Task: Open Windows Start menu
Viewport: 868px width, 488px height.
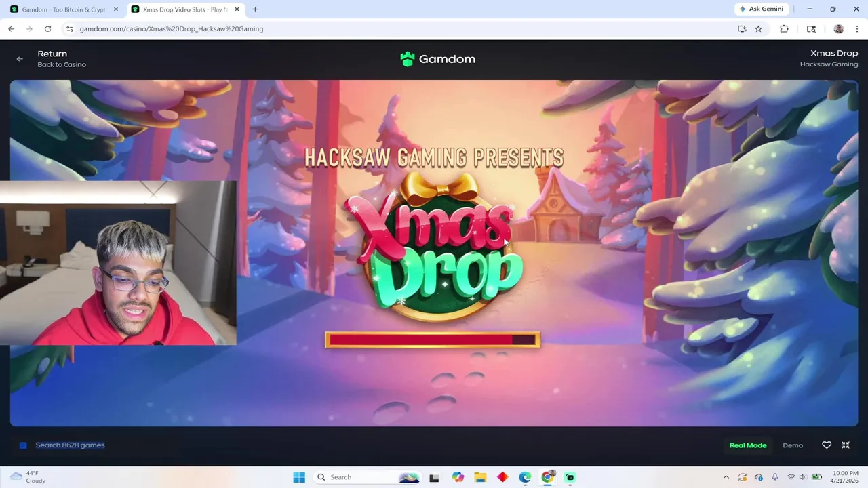Action: 299,477
